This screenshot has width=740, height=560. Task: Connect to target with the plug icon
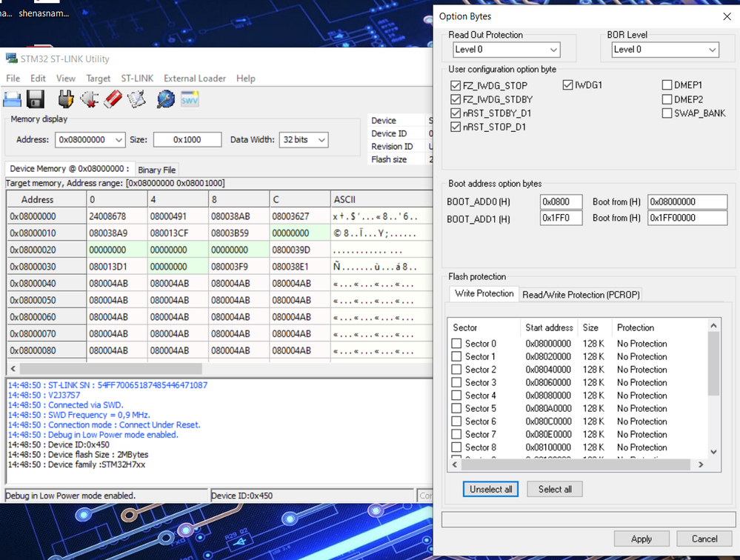coord(66,99)
